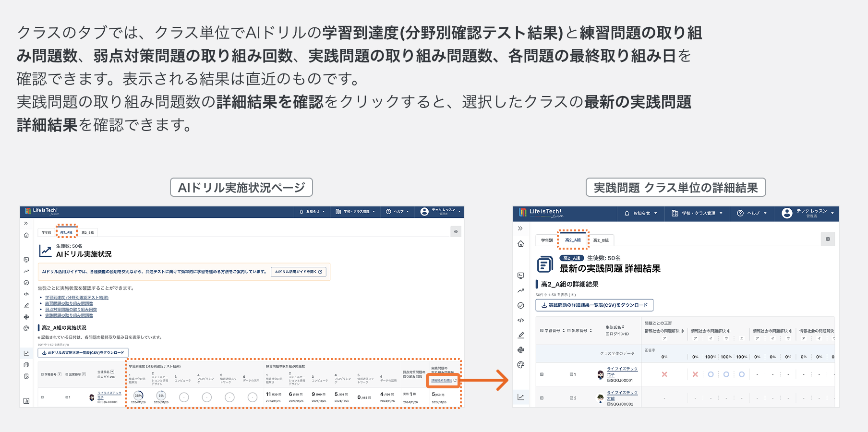Open 学校・クラス管理 dropdown in left screenshot header
Viewport: 868px width, 432px height.
(x=355, y=212)
